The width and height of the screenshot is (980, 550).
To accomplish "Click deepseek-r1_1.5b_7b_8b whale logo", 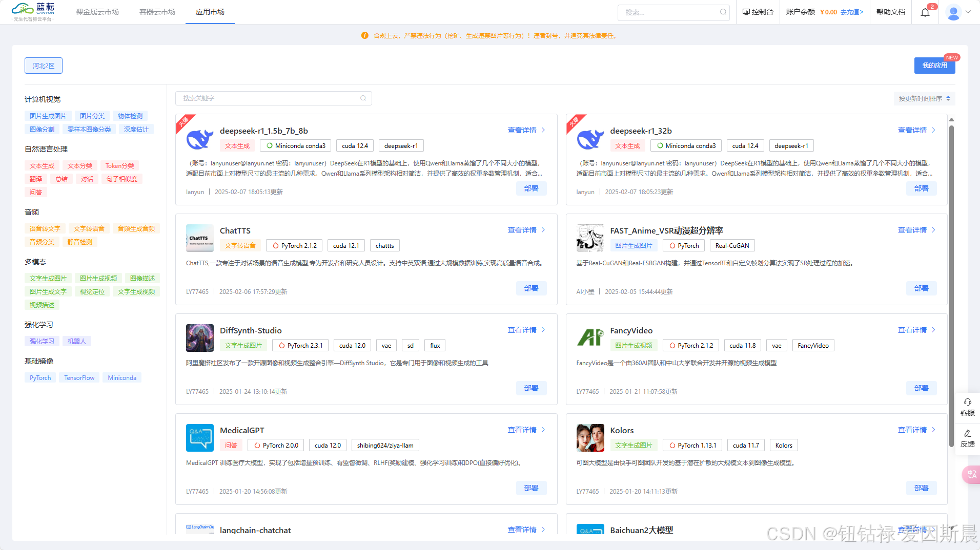I will 200,138.
